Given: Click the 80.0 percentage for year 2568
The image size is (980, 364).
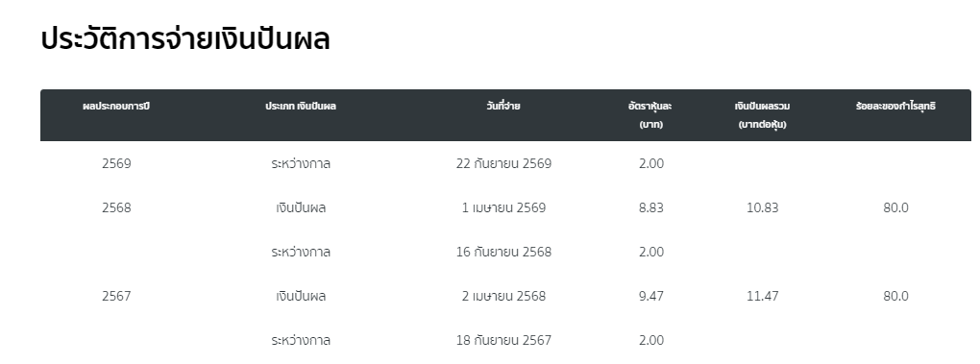Looking at the screenshot, I should (895, 207).
